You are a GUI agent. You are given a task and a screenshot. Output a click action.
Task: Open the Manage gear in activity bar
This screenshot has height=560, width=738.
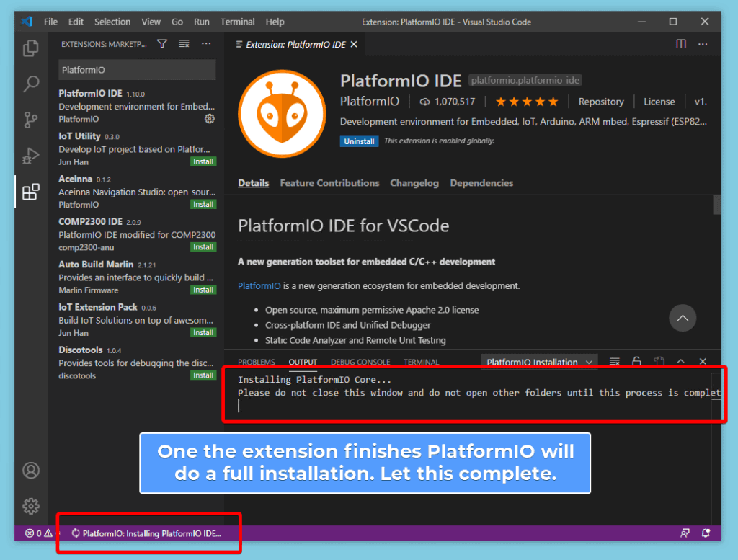31,506
